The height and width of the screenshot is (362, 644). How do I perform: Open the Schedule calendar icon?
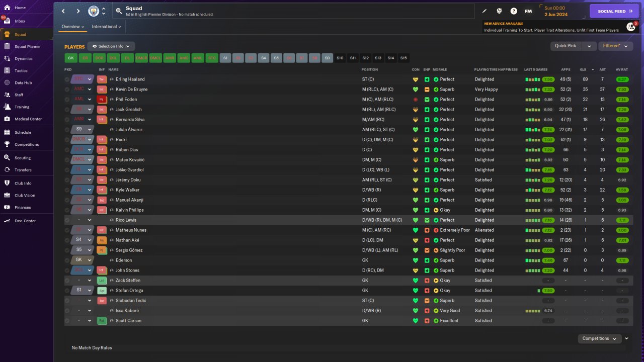tap(7, 132)
